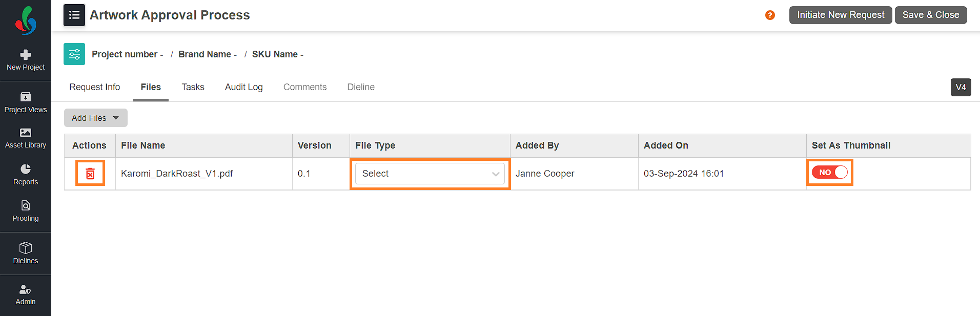The width and height of the screenshot is (980, 316).
Task: Click the teal filter sliders icon
Action: click(74, 54)
